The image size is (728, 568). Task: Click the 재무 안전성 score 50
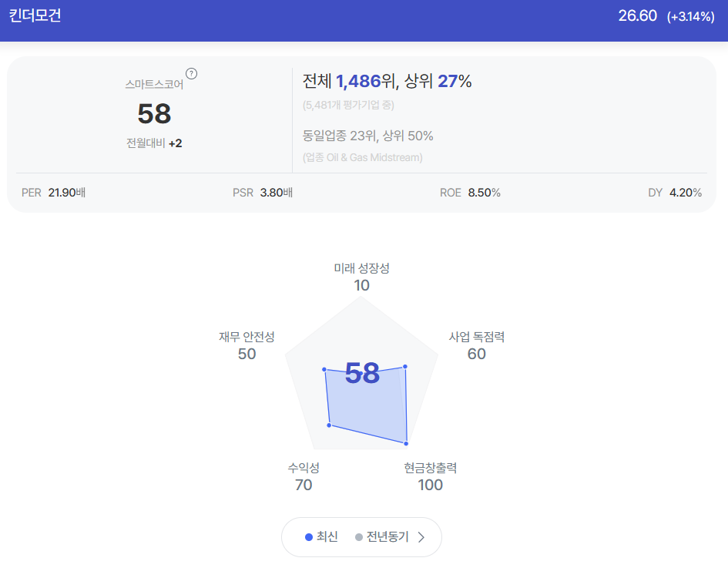coord(247,354)
